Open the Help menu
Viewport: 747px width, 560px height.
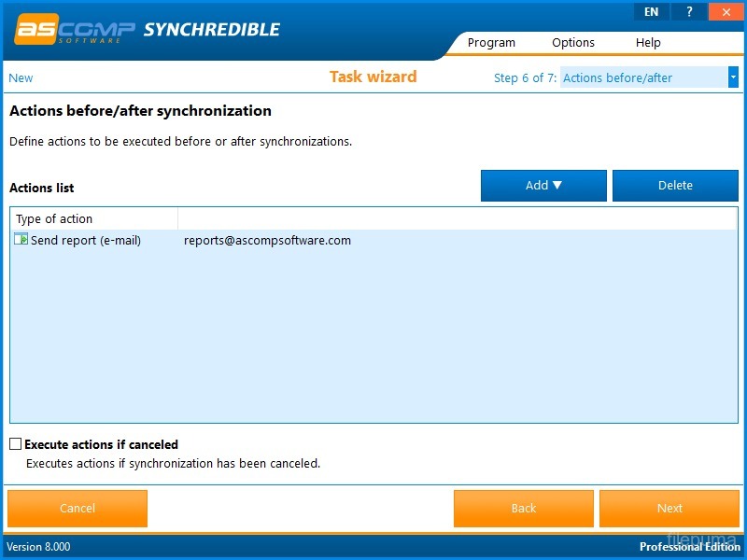click(648, 42)
